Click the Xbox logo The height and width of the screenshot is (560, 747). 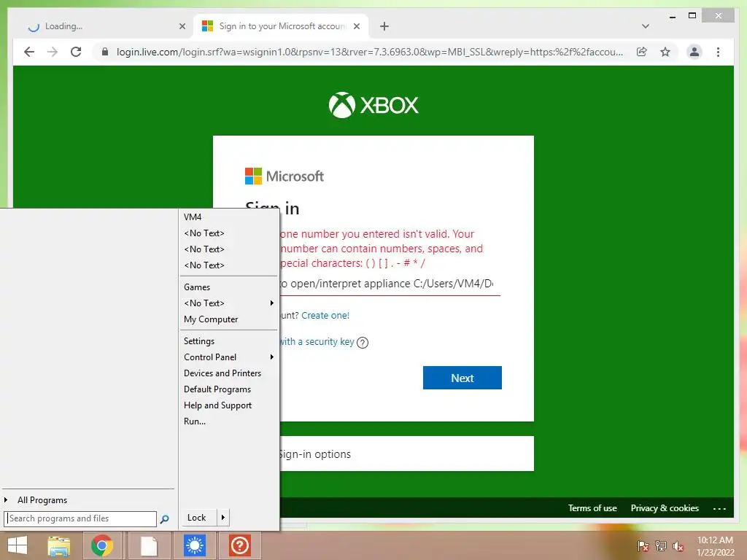[373, 105]
